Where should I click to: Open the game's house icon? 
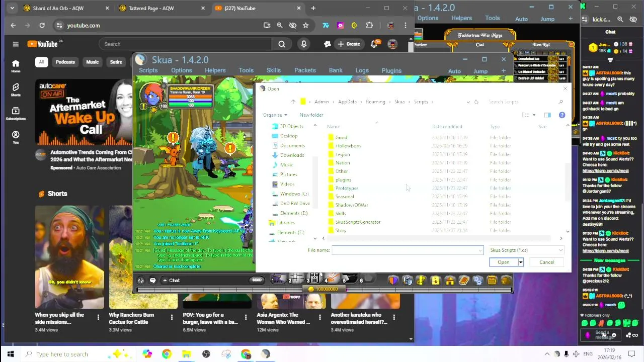450,280
